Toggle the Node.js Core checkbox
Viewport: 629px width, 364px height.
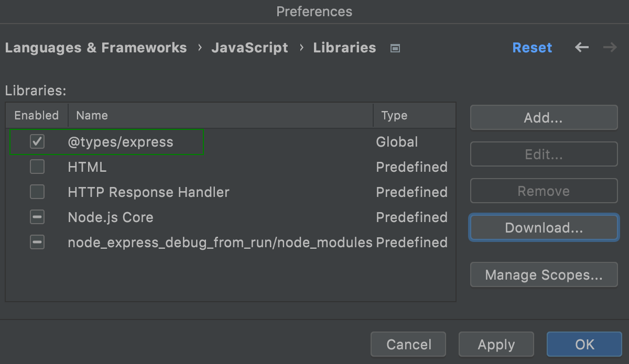click(37, 217)
